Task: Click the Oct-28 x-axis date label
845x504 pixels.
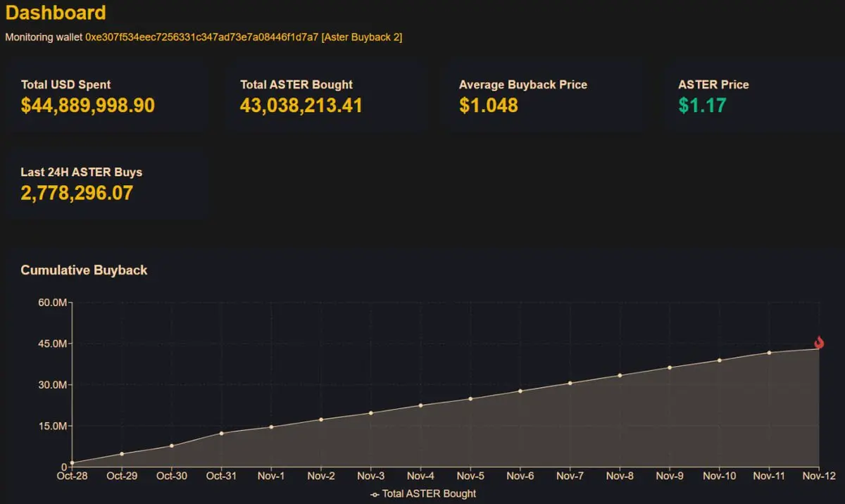Action: (72, 476)
